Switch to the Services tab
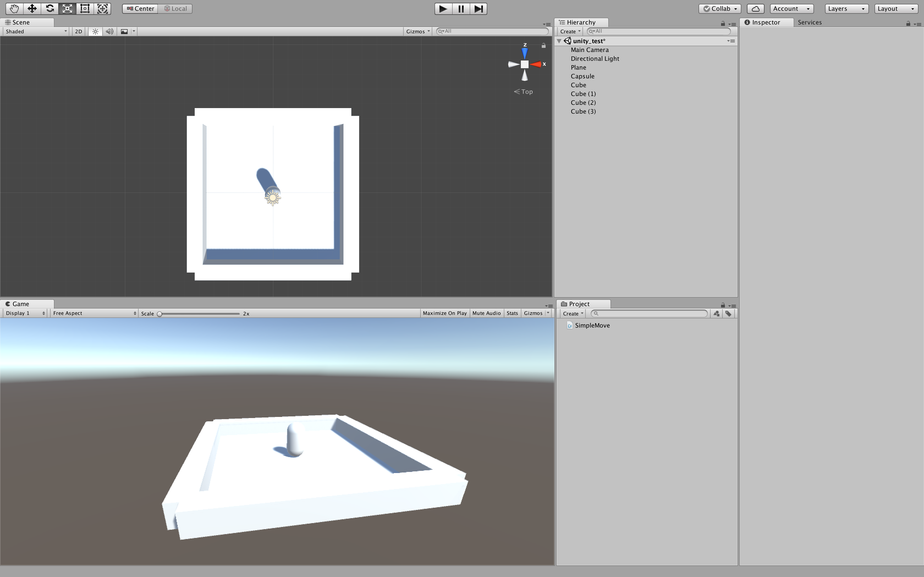Screen dimensions: 924x577 810,22
